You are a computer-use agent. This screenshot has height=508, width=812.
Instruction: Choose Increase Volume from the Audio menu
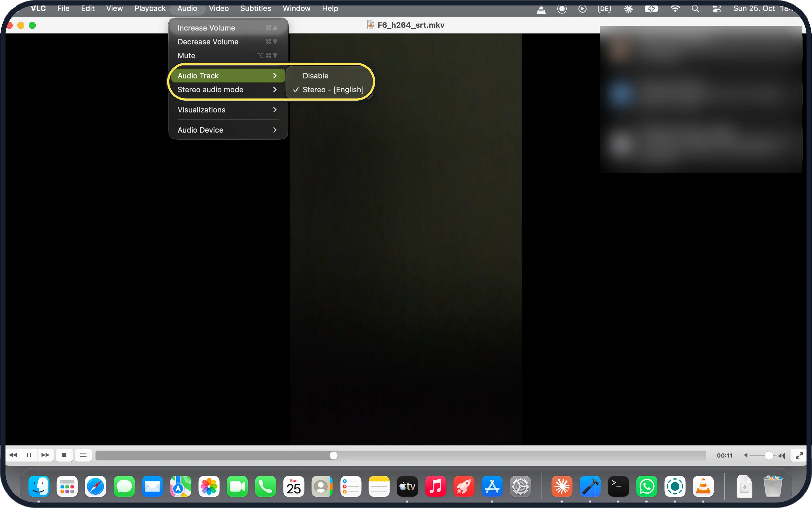pyautogui.click(x=228, y=28)
